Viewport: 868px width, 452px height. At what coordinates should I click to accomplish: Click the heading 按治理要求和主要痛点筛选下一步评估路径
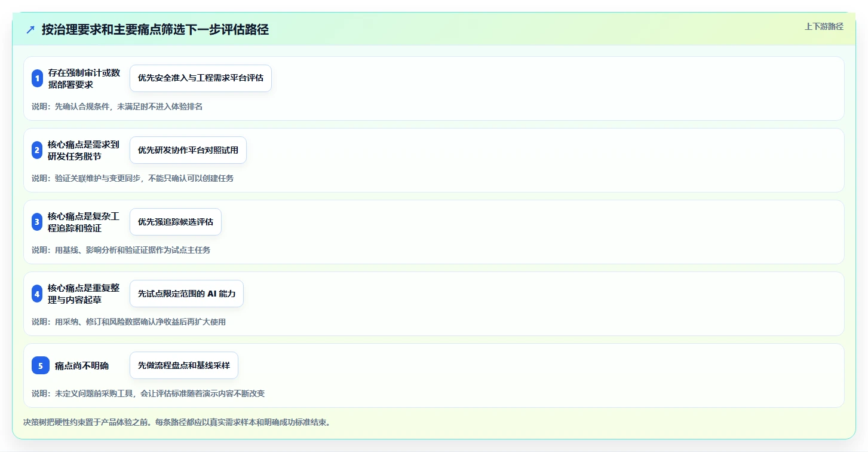(155, 30)
